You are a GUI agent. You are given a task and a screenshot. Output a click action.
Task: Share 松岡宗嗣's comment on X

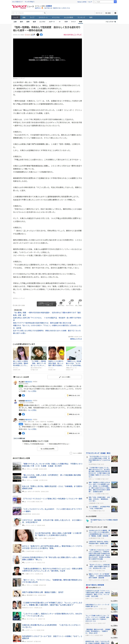pyautogui.click(x=20, y=414)
